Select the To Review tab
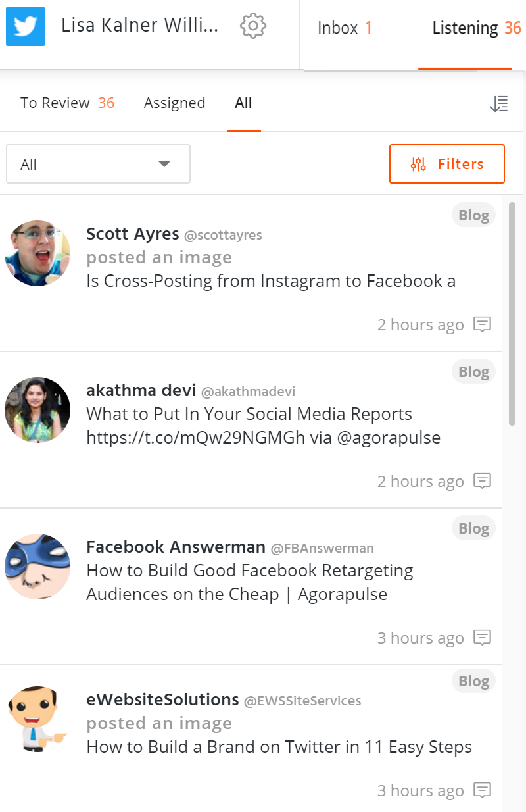Screen dimensions: 526x812 pyautogui.click(x=67, y=103)
